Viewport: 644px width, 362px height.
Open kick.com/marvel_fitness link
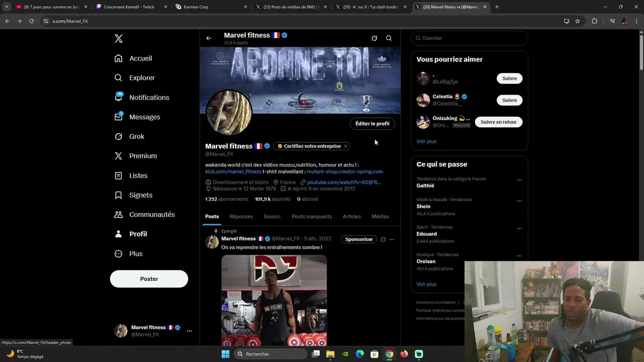[233, 171]
